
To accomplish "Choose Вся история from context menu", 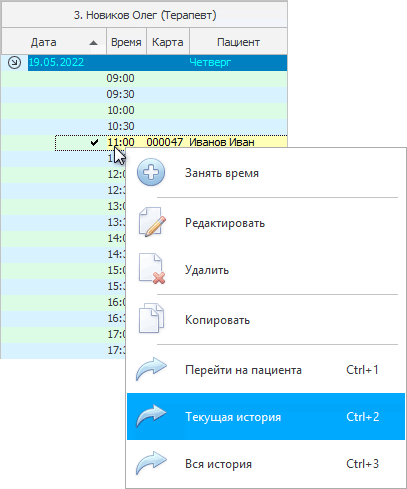I will coord(266,463).
